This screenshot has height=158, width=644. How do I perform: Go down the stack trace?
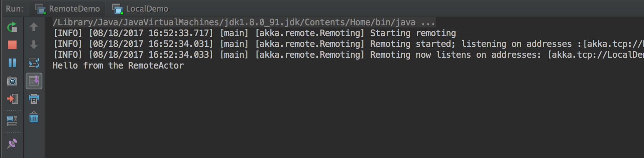34,45
